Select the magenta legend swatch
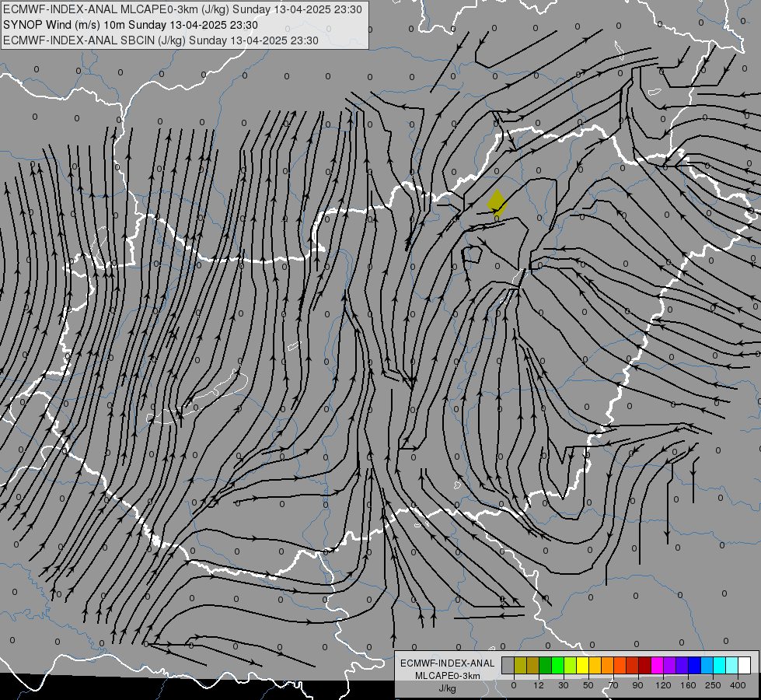 658,665
